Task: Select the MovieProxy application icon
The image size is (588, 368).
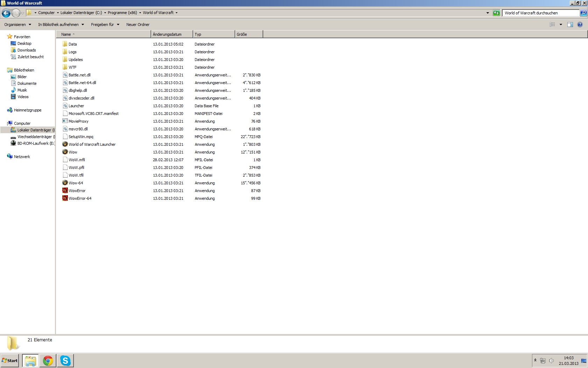Action: 65,121
